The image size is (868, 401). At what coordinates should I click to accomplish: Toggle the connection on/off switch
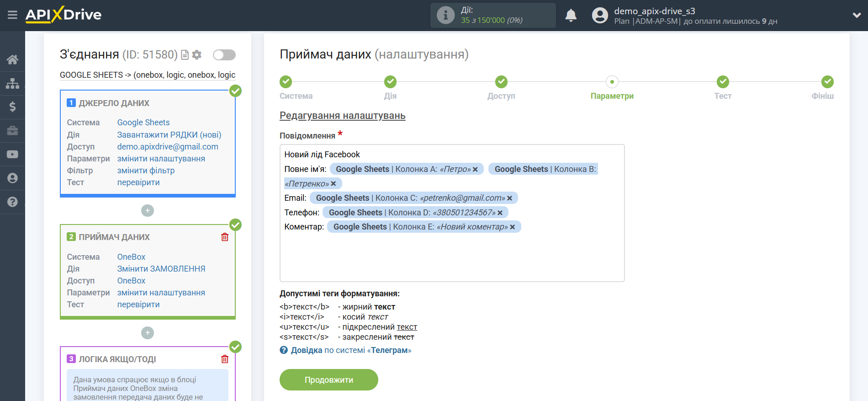(x=224, y=55)
